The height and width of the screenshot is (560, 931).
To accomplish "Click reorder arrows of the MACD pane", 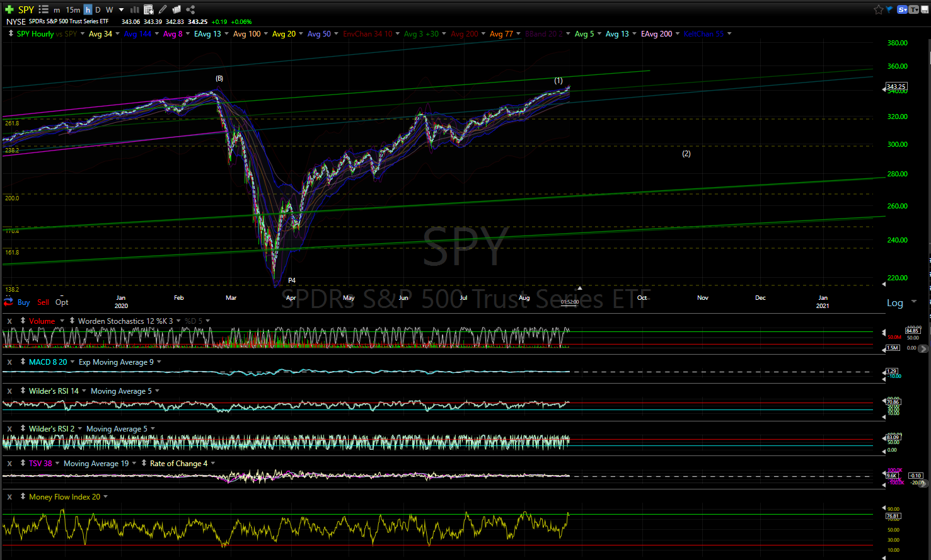I will [x=23, y=362].
